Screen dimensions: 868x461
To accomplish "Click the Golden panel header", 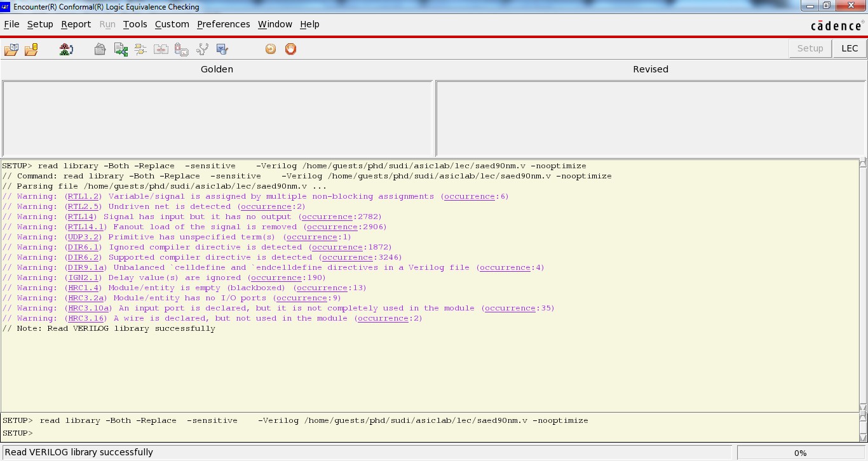I will click(217, 69).
